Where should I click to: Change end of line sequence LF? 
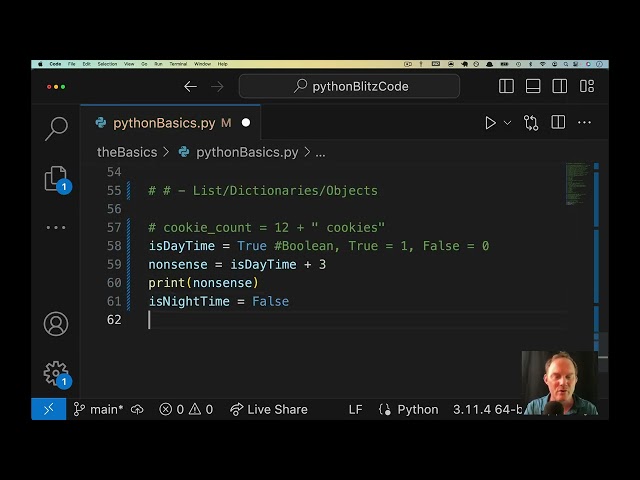tap(355, 409)
